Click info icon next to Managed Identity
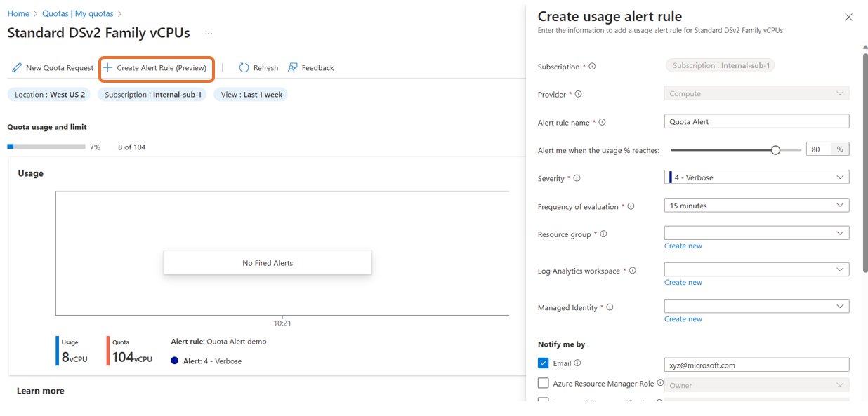The height and width of the screenshot is (416, 868). [x=610, y=307]
